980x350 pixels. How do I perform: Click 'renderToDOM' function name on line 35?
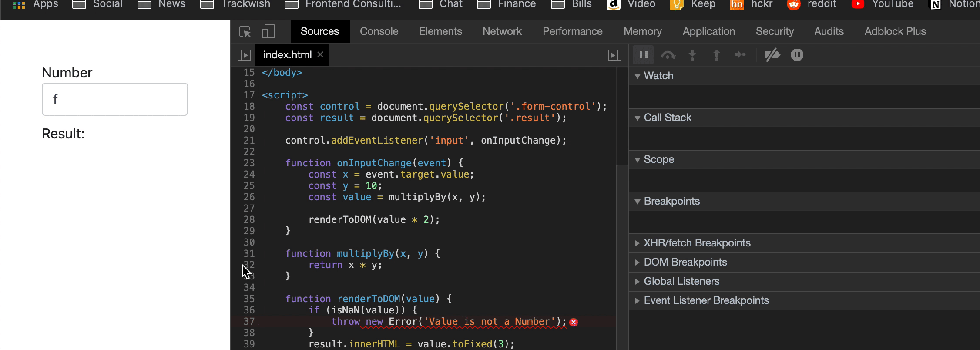tap(369, 299)
